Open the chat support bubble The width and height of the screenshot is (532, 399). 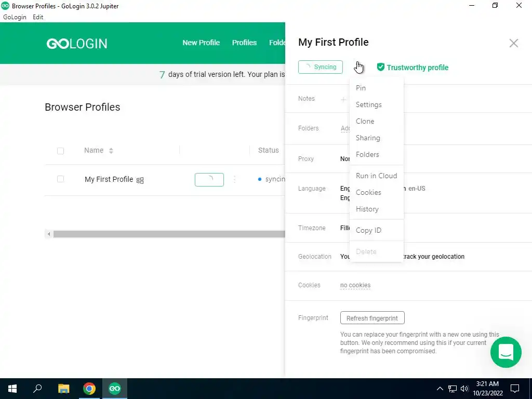(x=506, y=352)
